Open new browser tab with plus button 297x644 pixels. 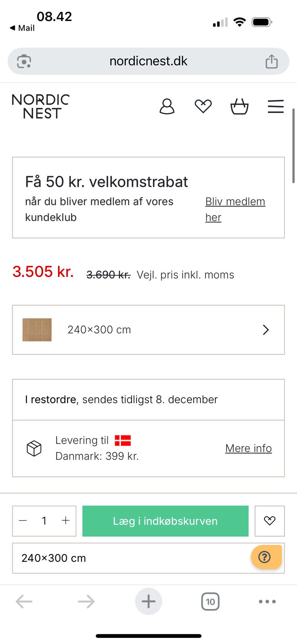click(x=148, y=602)
